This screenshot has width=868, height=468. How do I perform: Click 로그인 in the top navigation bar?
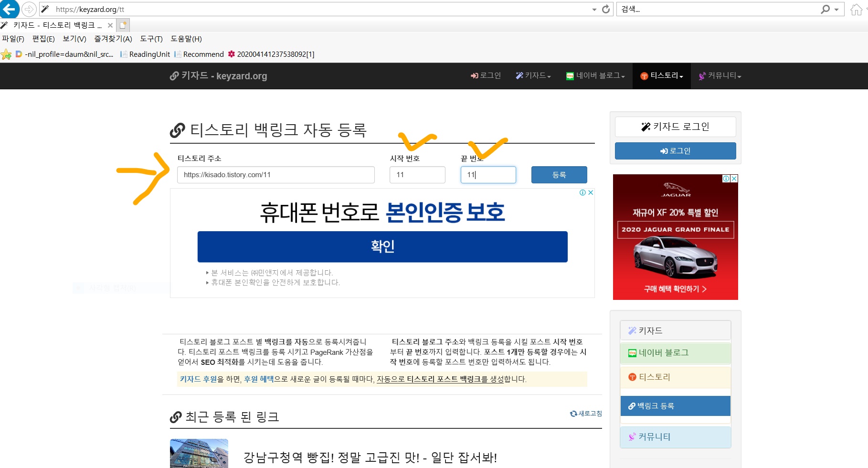point(486,75)
